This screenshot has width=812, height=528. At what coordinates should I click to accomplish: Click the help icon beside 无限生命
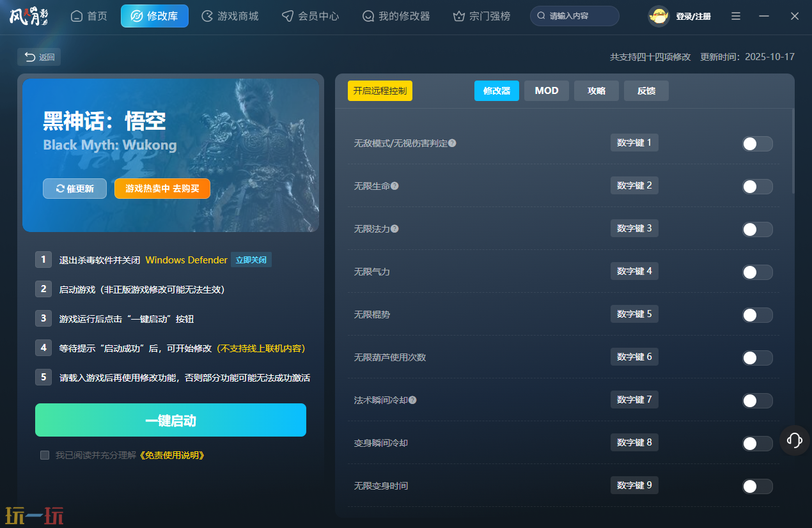click(394, 186)
